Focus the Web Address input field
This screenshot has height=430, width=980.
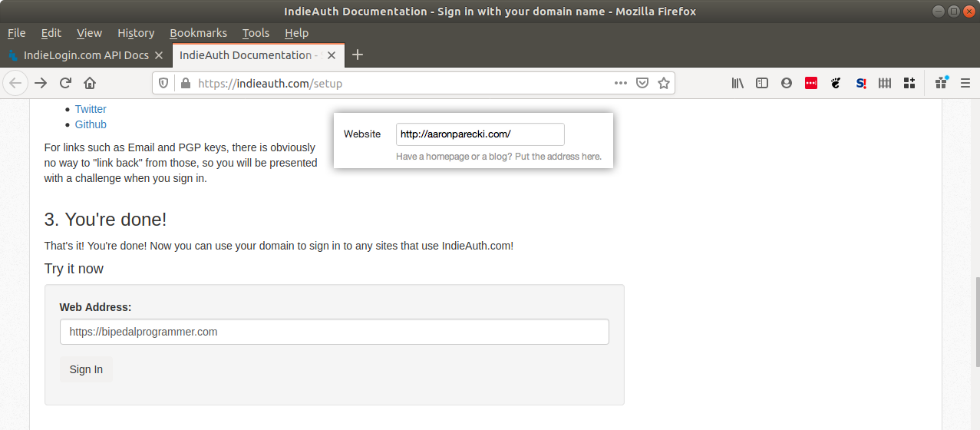(335, 332)
